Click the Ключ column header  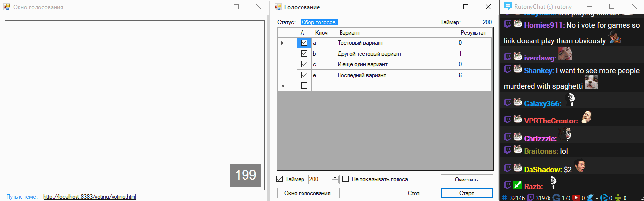pos(323,33)
